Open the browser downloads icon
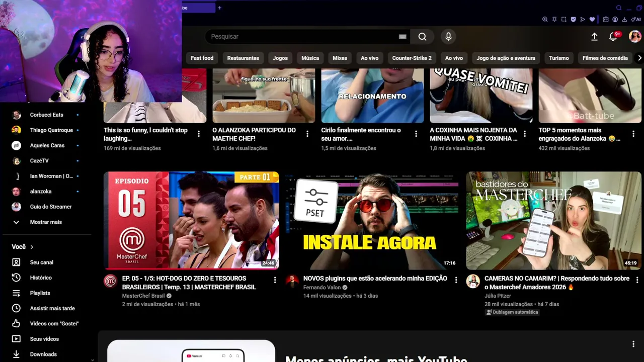The width and height of the screenshot is (644, 362). click(x=624, y=20)
